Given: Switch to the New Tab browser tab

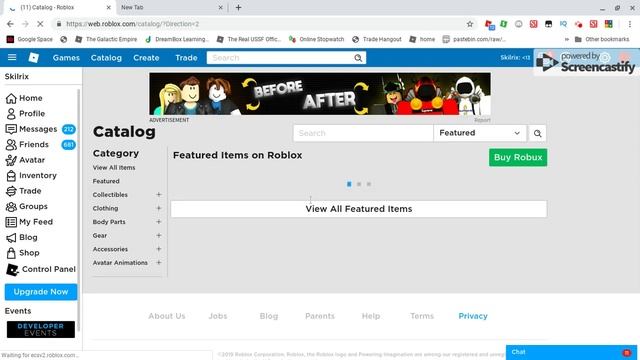Looking at the screenshot, I should (x=171, y=7).
